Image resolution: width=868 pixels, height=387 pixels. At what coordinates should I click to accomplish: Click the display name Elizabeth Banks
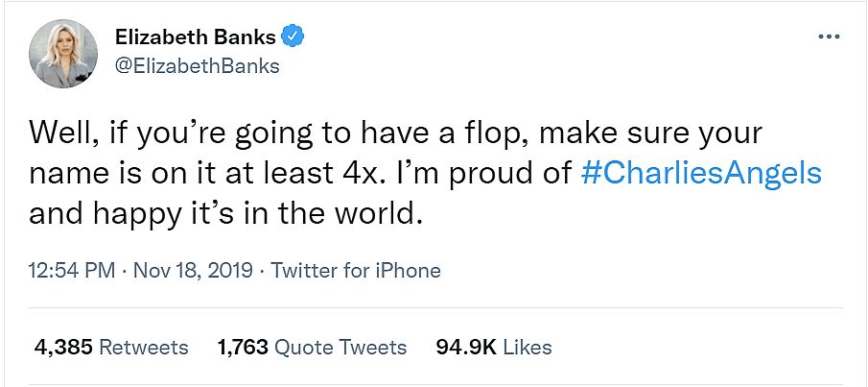tap(195, 37)
